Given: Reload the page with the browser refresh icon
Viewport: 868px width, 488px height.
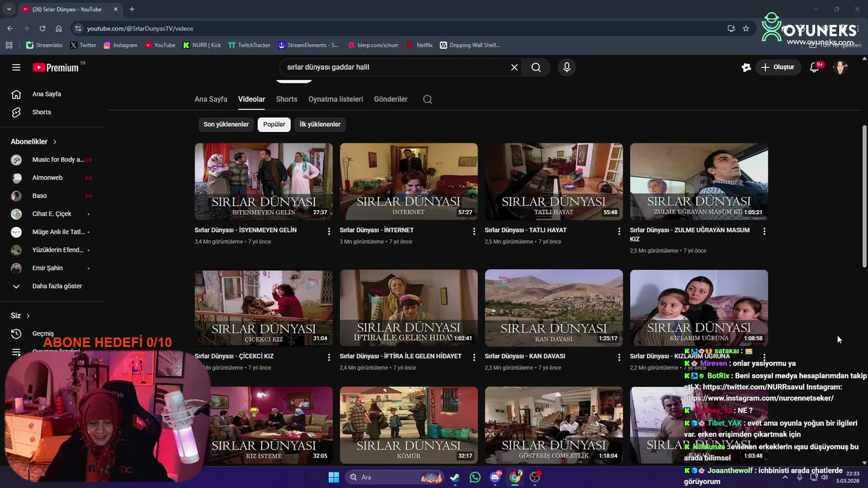Looking at the screenshot, I should tap(42, 28).
